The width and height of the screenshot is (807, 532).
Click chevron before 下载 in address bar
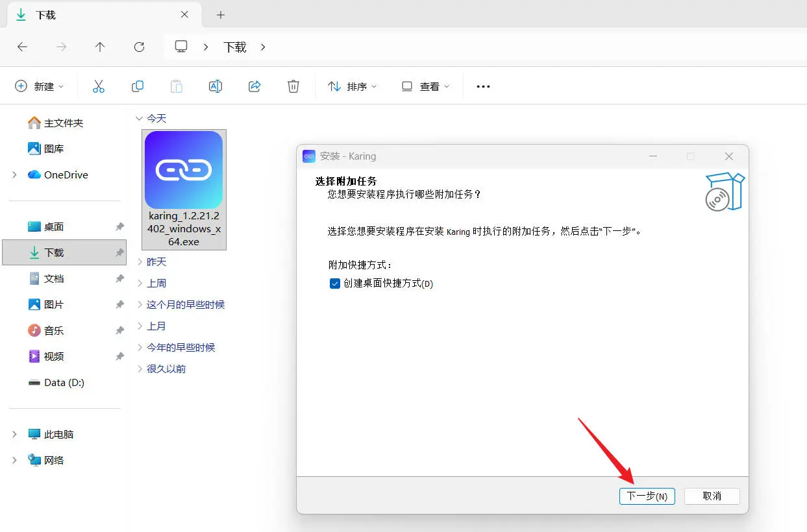(x=206, y=47)
